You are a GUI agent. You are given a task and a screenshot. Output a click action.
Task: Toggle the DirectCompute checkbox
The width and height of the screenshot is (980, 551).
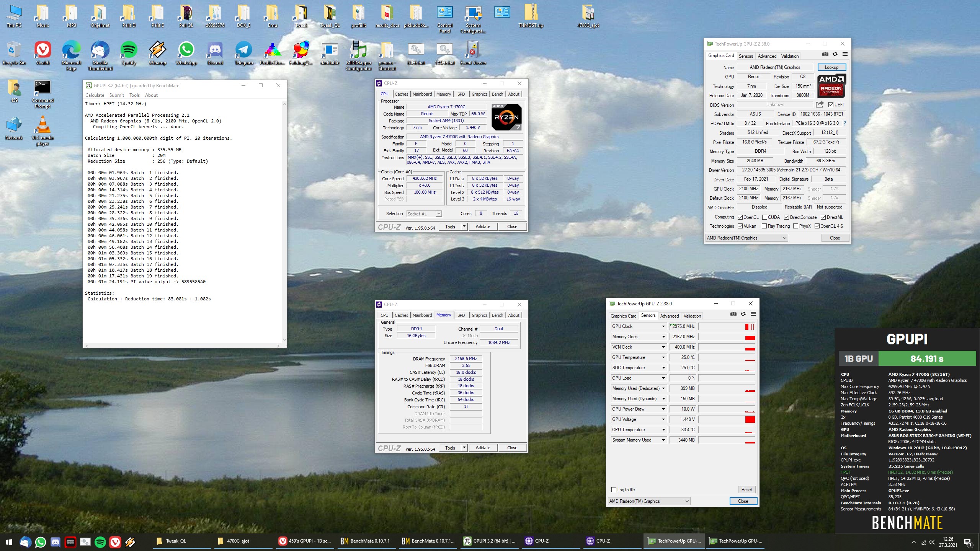[x=786, y=217]
